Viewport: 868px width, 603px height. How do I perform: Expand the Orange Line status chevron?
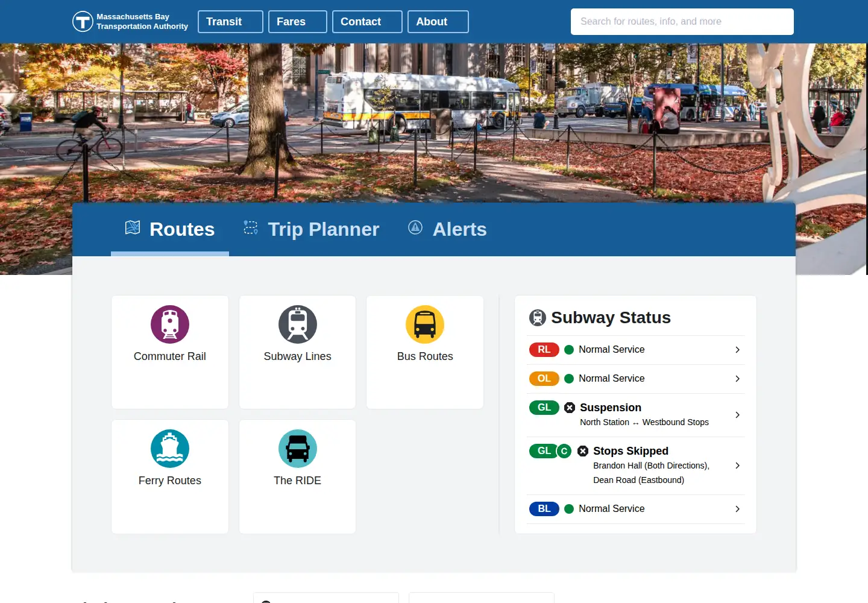pyautogui.click(x=737, y=379)
